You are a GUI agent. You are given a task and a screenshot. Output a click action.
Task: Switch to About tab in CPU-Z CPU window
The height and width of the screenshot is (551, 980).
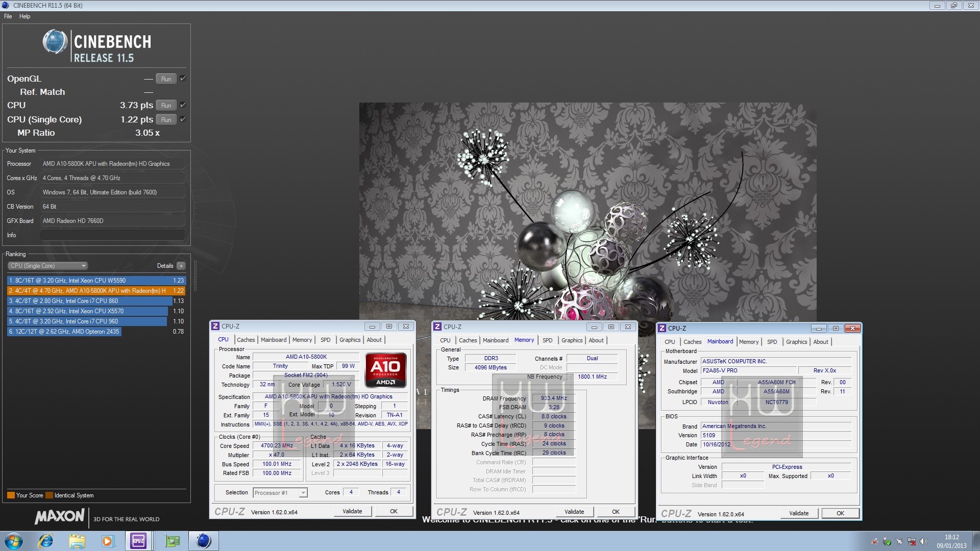[374, 340]
